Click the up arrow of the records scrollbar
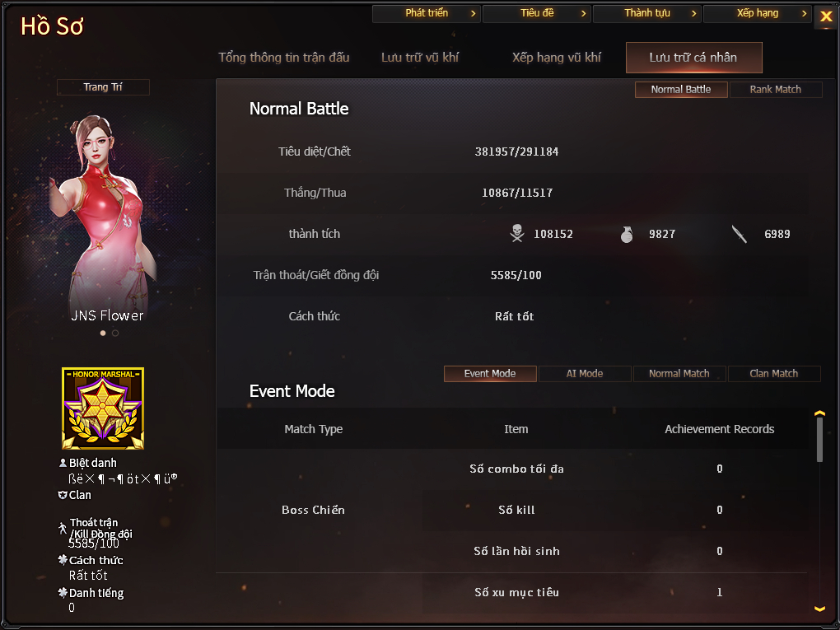Screen dimensions: 840x630 (x=819, y=413)
